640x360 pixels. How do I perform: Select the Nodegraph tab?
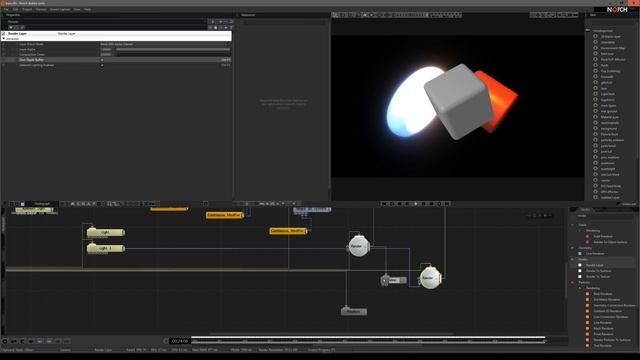[x=42, y=204]
